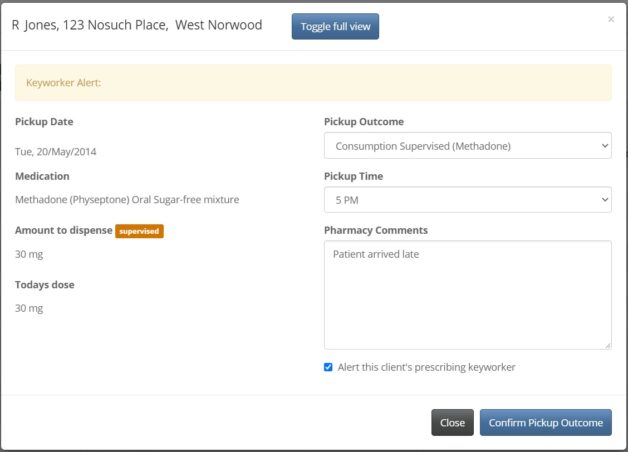This screenshot has height=452, width=628.
Task: Open the Pickup Outcome dropdown
Action: pyautogui.click(x=467, y=146)
